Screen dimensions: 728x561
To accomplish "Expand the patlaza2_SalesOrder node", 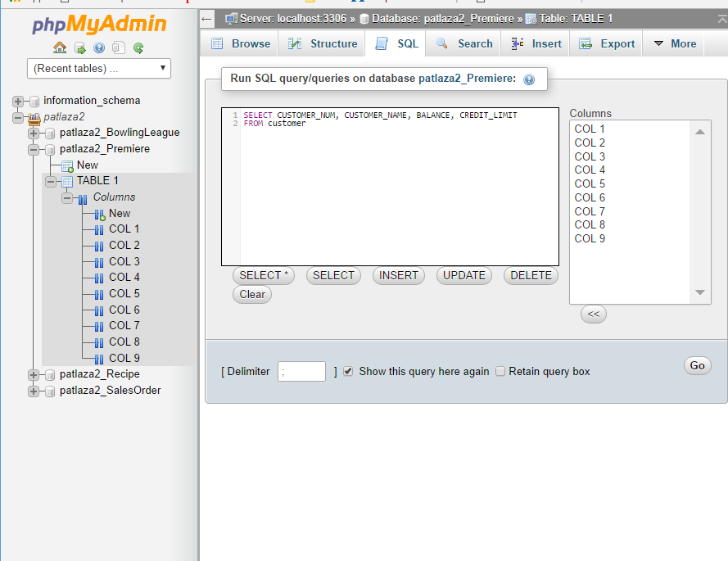I will pyautogui.click(x=34, y=391).
